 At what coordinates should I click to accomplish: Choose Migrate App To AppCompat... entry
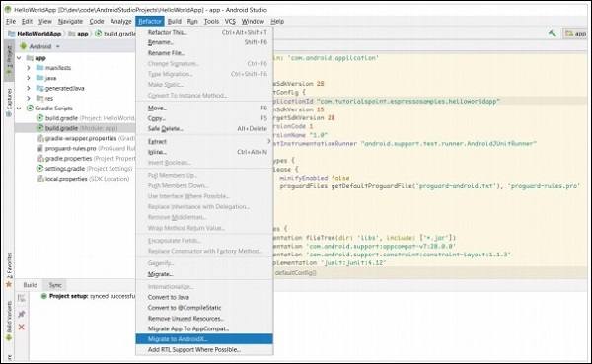204,328
